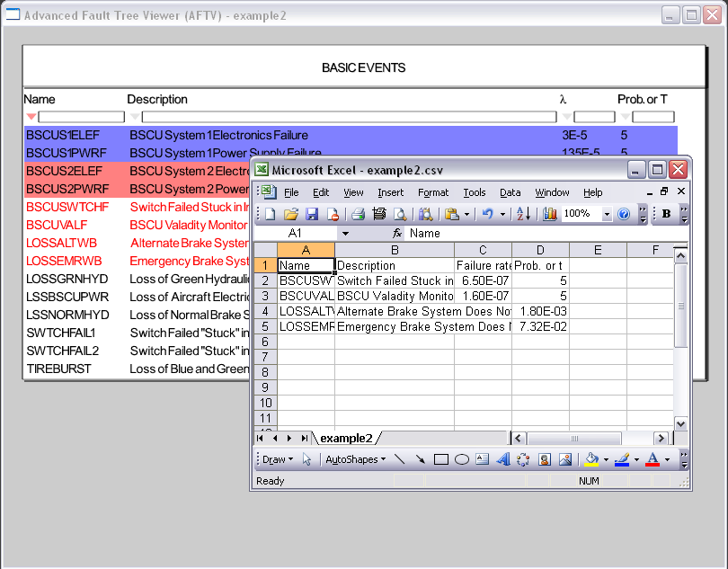Screen dimensions: 728x569
Task: Open the Font Color dropdown arrow
Action: (667, 460)
